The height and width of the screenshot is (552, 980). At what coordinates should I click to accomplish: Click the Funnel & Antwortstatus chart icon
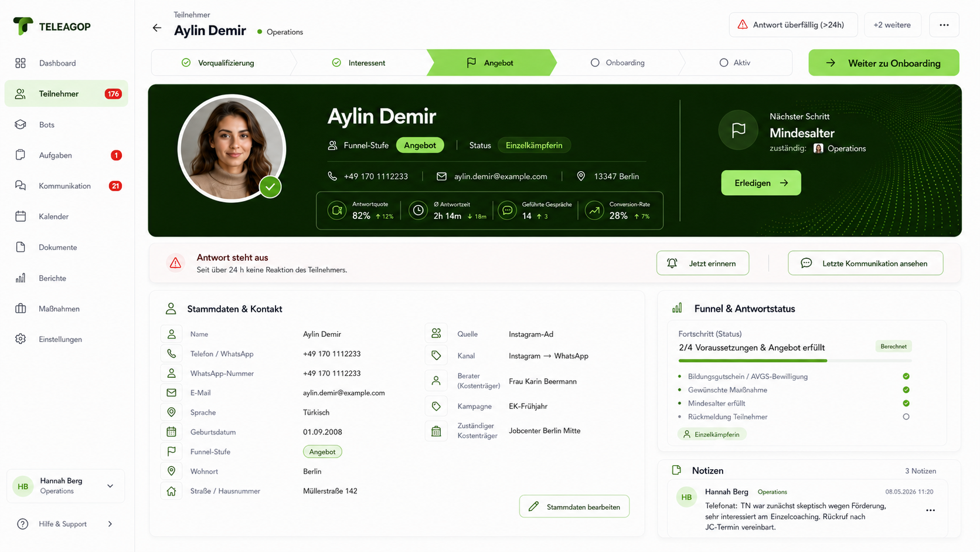677,308
